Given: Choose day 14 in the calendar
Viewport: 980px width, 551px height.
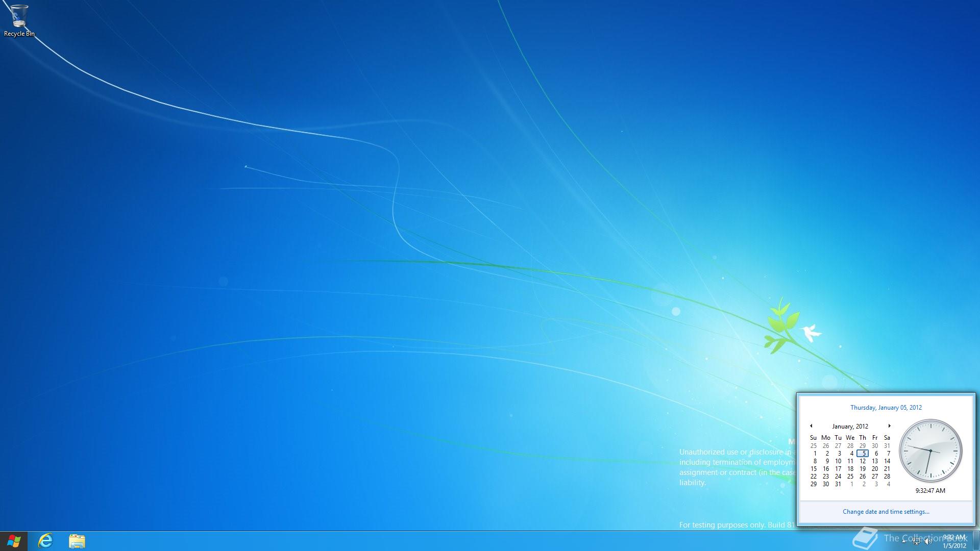Looking at the screenshot, I should pos(887,461).
